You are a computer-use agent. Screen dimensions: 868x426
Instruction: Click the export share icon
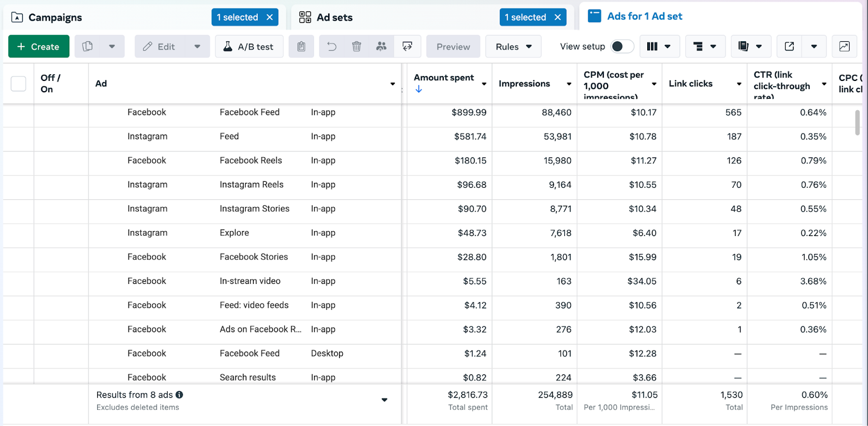click(x=789, y=47)
